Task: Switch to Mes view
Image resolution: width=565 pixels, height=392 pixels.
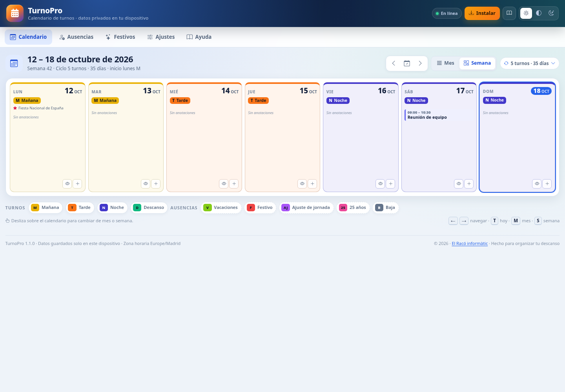Action: (x=445, y=63)
